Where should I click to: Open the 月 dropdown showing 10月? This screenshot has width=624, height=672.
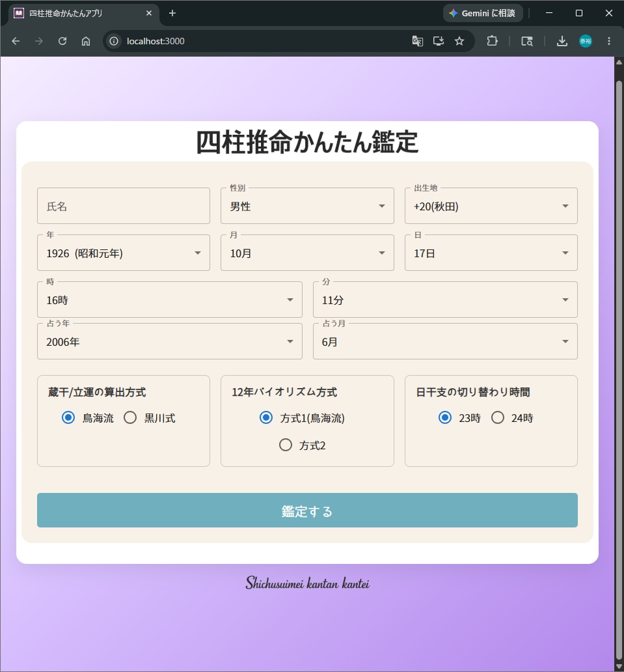(x=307, y=253)
